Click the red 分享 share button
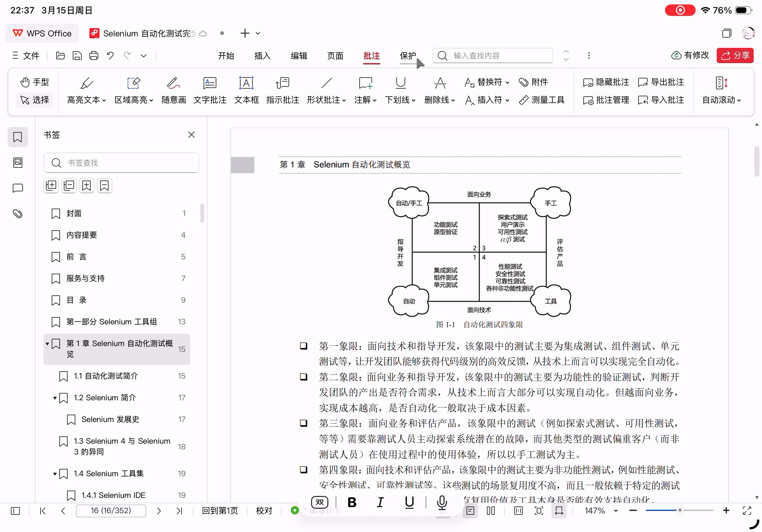The height and width of the screenshot is (532, 762). (x=735, y=55)
